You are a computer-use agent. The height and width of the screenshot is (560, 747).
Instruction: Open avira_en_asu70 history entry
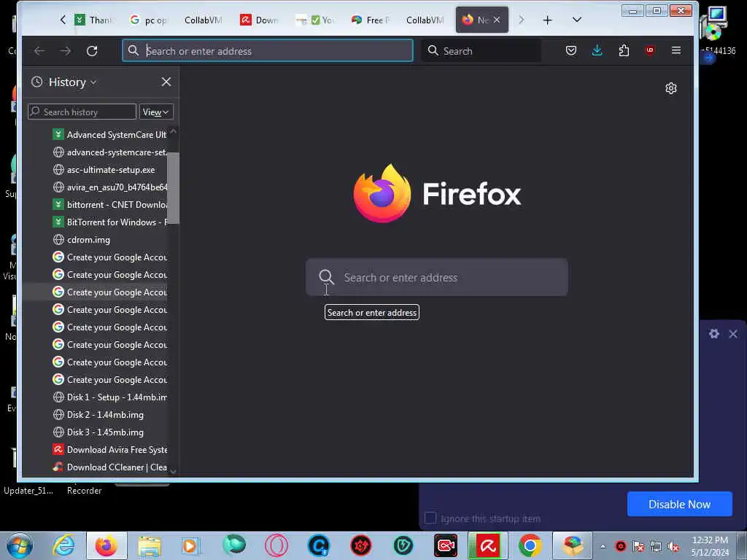click(x=109, y=187)
